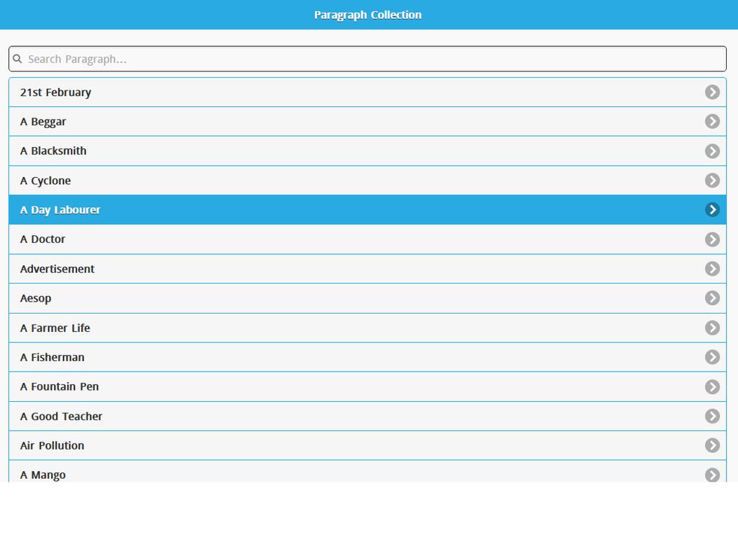738x560 pixels.
Task: Select the A Mango entry
Action: [367, 472]
